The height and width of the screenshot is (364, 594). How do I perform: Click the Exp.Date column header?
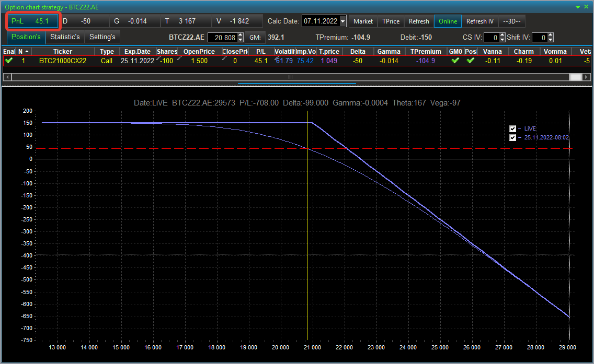tap(138, 52)
